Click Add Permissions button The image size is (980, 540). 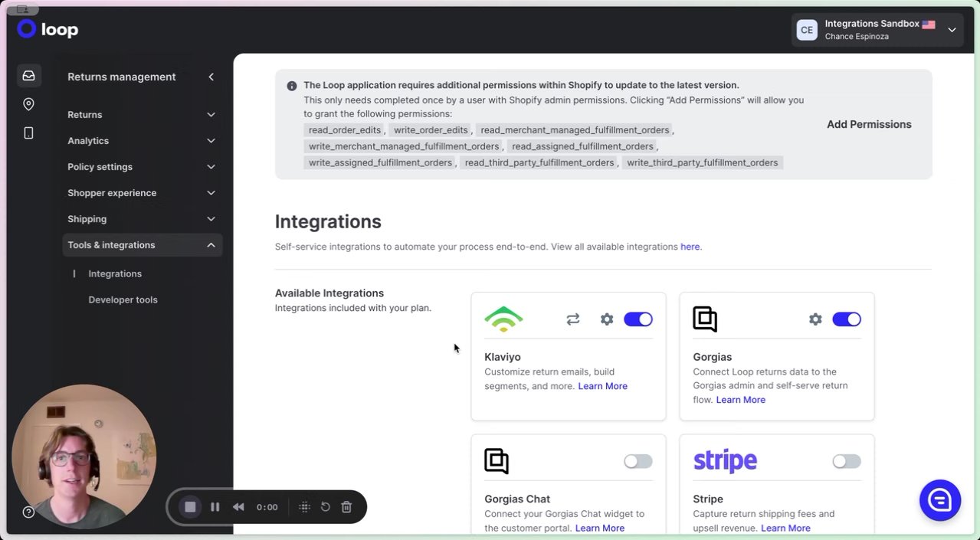click(x=869, y=124)
